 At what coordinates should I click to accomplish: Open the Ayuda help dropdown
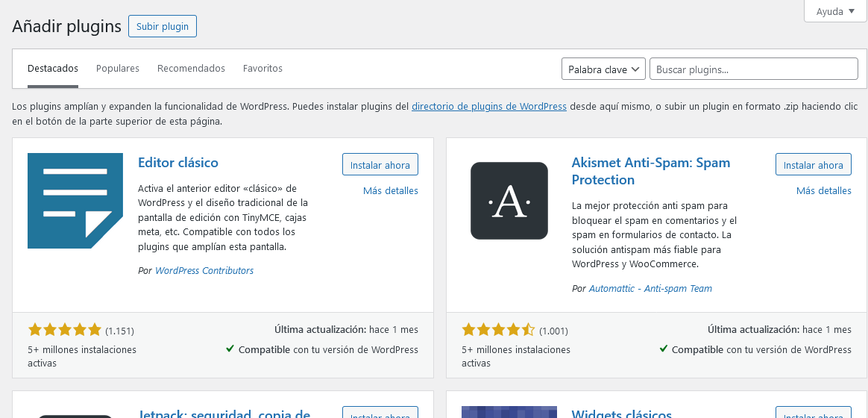pyautogui.click(x=835, y=11)
